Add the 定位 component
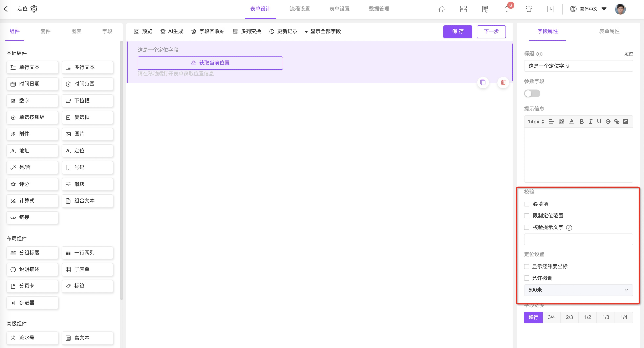The height and width of the screenshot is (348, 644). point(87,151)
